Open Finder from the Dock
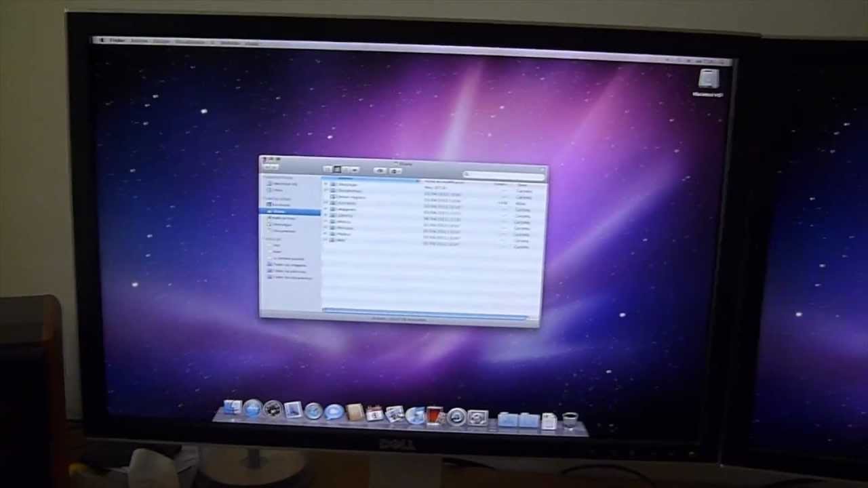This screenshot has height=488, width=868. click(233, 407)
